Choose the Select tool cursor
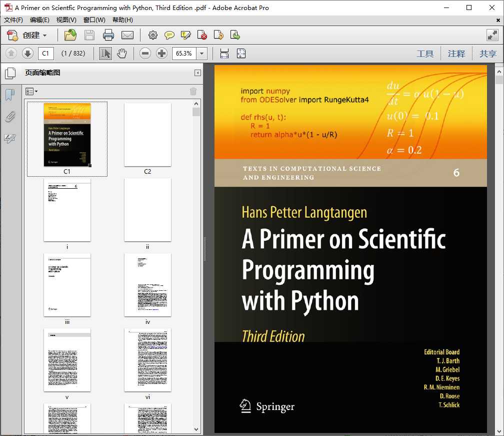 point(105,54)
